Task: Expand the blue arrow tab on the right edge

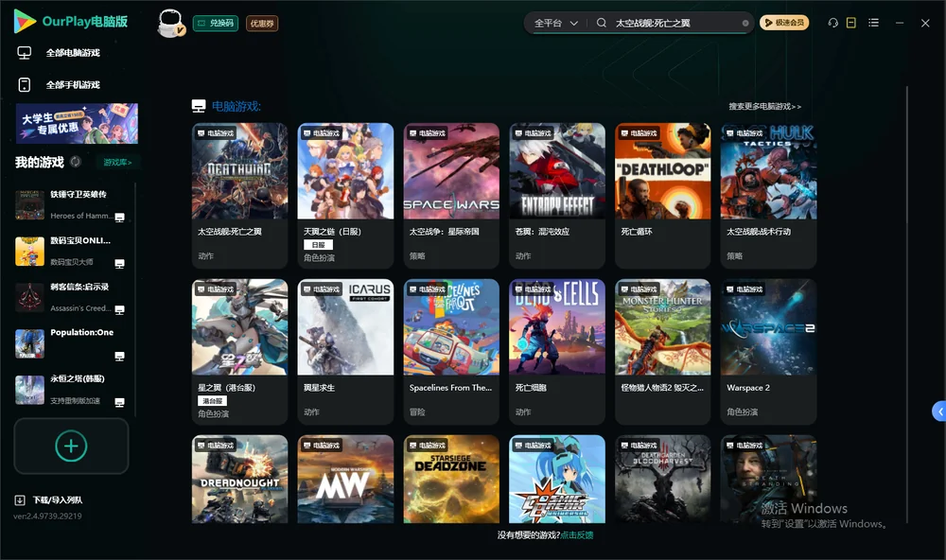Action: [x=939, y=411]
